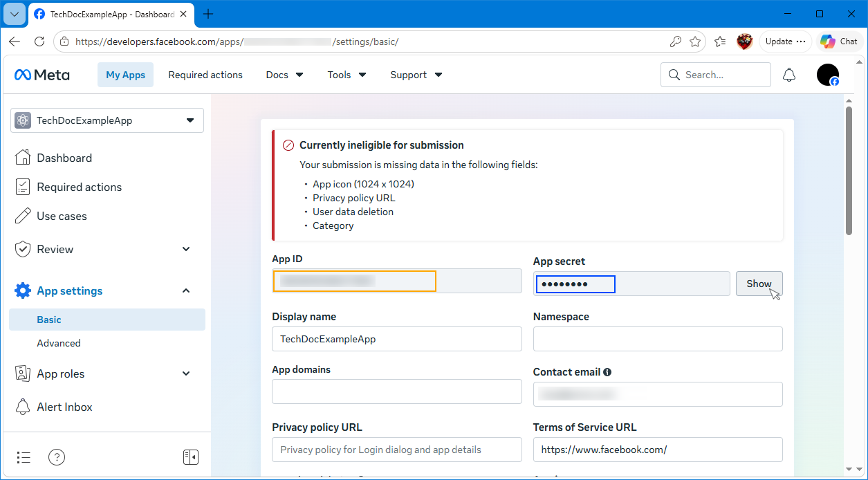Click the Terms of Service URL field
The height and width of the screenshot is (480, 868).
pyautogui.click(x=658, y=450)
